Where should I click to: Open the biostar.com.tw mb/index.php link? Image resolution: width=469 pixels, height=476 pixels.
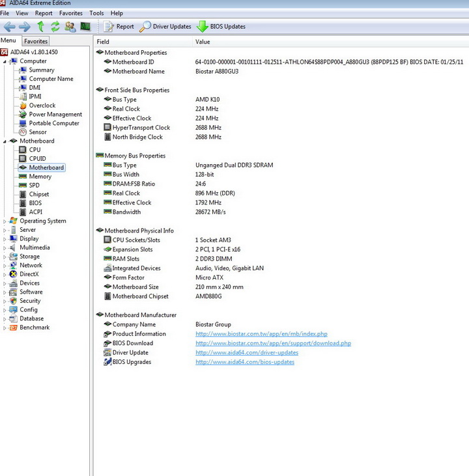tap(261, 334)
